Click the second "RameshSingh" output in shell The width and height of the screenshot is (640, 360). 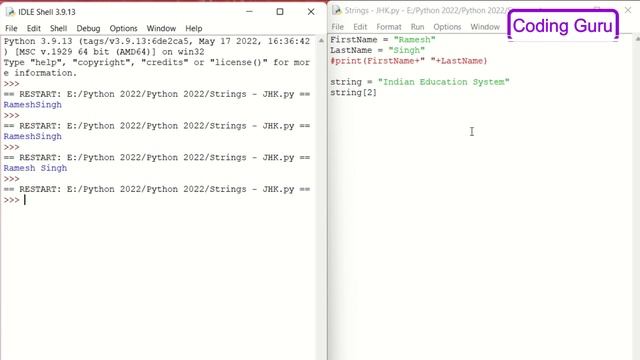(x=33, y=136)
